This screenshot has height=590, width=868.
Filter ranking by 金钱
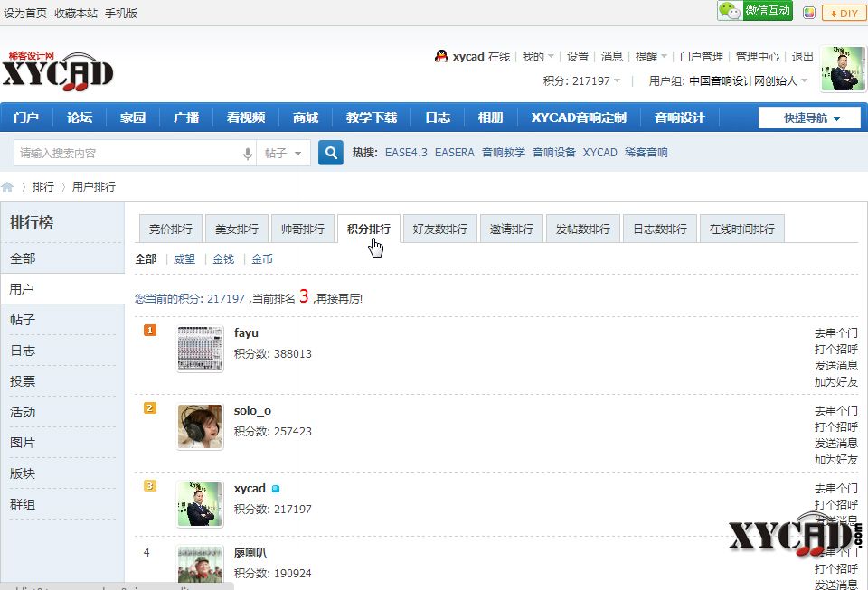coord(223,258)
